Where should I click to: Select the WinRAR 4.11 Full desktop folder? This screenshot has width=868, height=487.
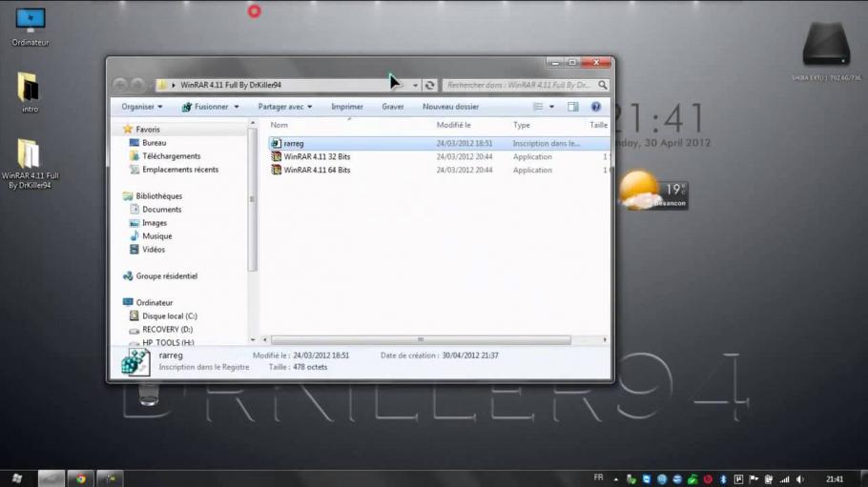pyautogui.click(x=30, y=163)
